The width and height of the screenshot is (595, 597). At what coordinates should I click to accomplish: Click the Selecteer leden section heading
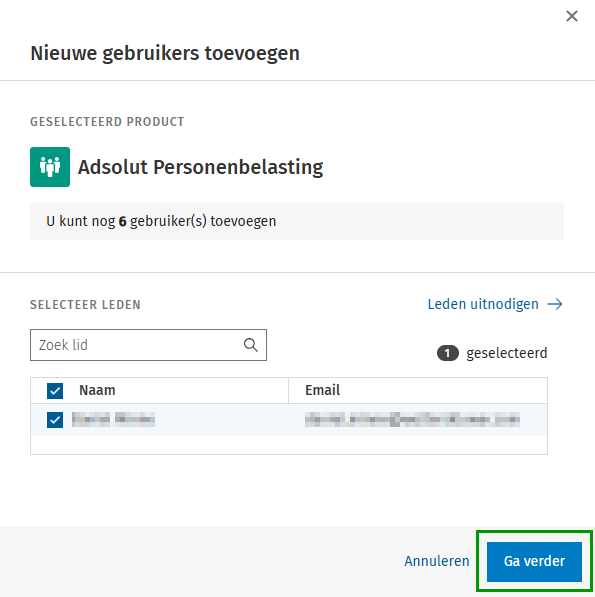point(85,305)
